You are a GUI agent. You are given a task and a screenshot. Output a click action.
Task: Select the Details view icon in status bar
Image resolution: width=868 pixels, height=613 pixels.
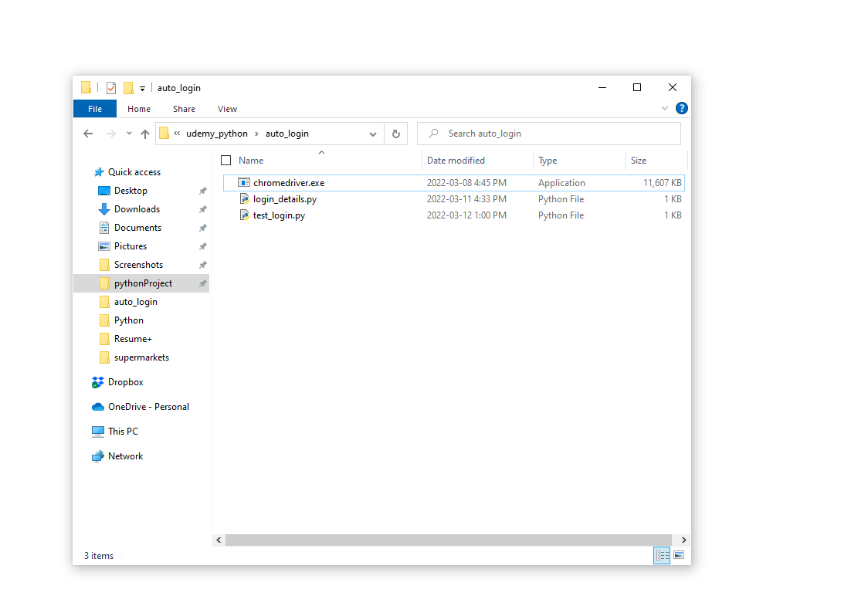pos(662,555)
